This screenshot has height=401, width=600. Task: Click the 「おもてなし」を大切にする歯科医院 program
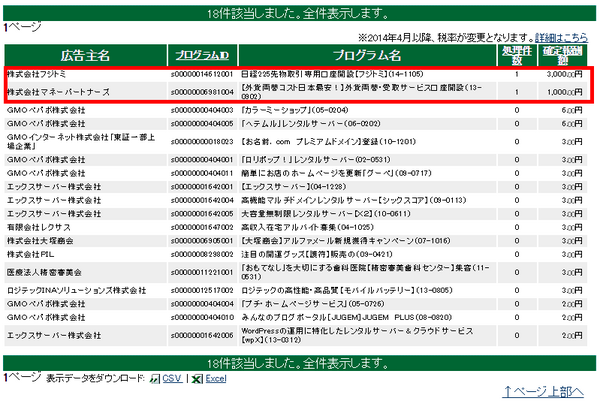365,272
